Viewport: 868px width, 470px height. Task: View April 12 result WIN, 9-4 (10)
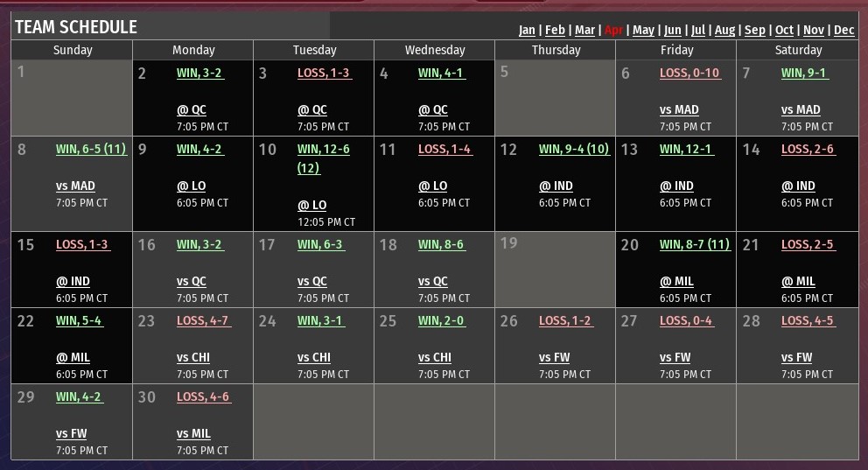coord(574,149)
